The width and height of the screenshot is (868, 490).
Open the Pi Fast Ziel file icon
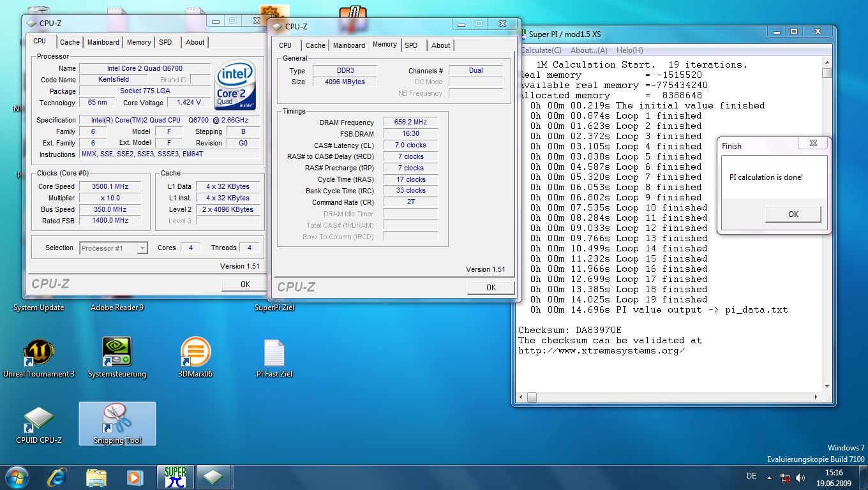274,358
